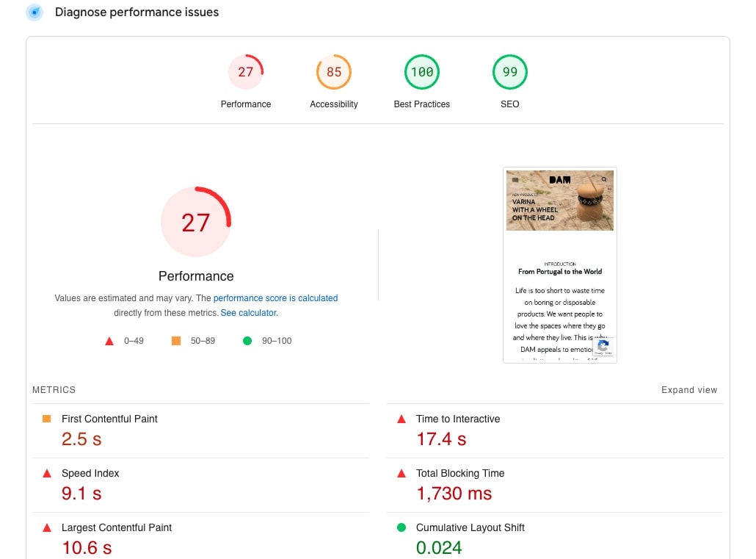The width and height of the screenshot is (756, 559).
Task: Select the Best Practices score gauge 100
Action: (x=422, y=72)
